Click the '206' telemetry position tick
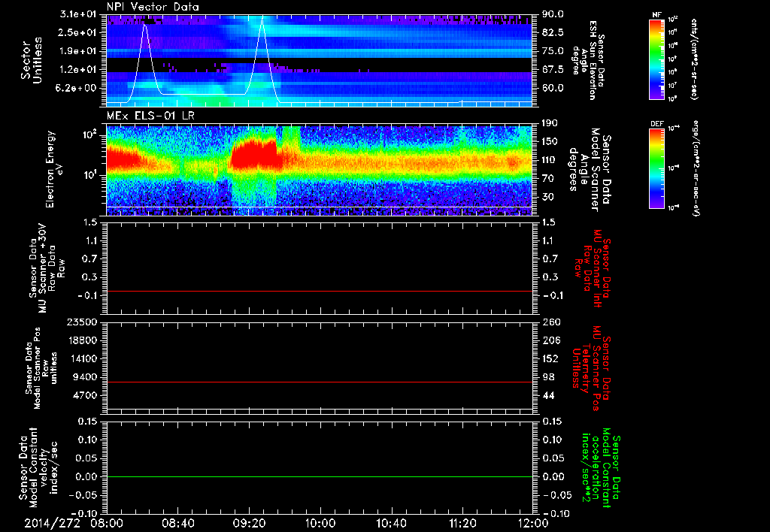This screenshot has height=532, width=770. tap(550, 340)
